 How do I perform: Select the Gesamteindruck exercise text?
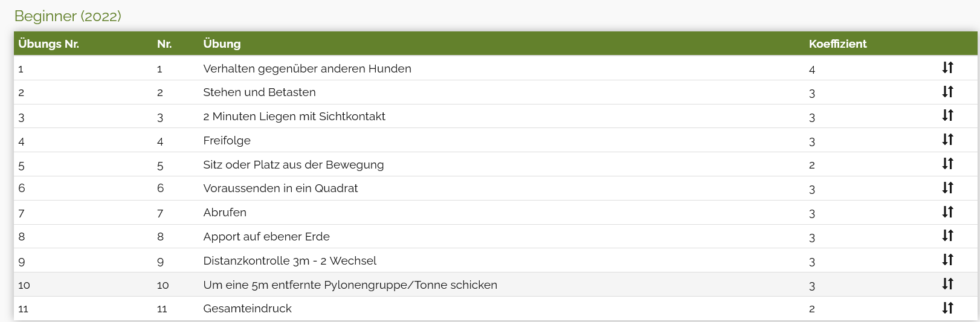pyautogui.click(x=247, y=309)
